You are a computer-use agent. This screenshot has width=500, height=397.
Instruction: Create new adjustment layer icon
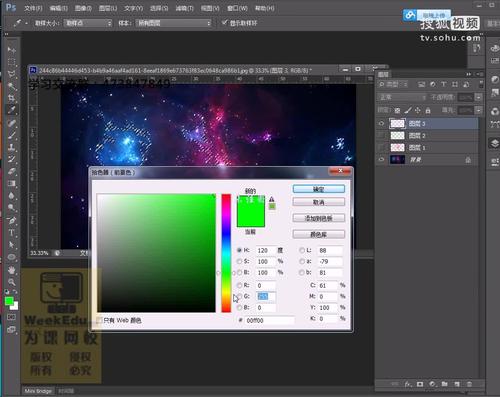[432, 384]
